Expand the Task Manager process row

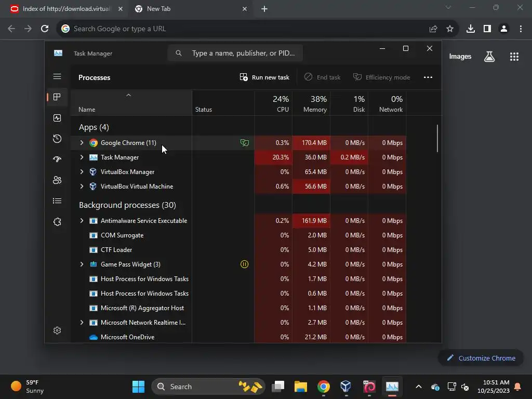[82, 157]
